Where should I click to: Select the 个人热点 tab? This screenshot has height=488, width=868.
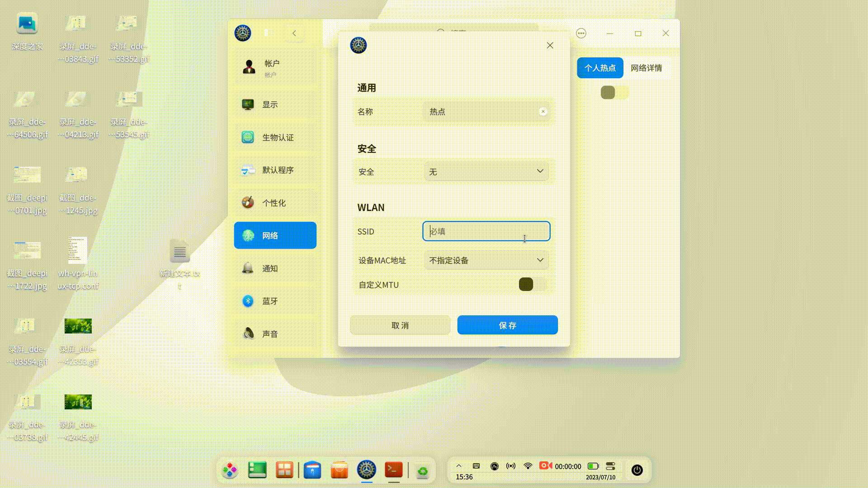point(599,68)
